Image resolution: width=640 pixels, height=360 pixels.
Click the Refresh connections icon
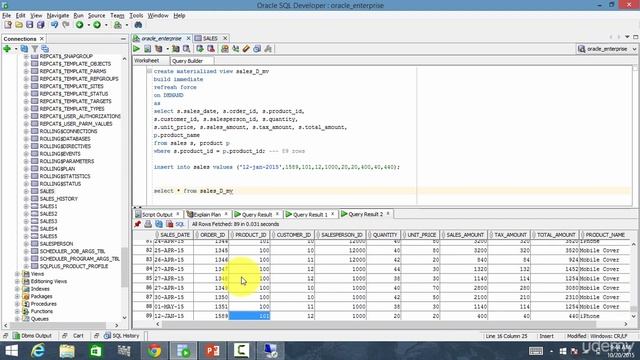pos(24,49)
